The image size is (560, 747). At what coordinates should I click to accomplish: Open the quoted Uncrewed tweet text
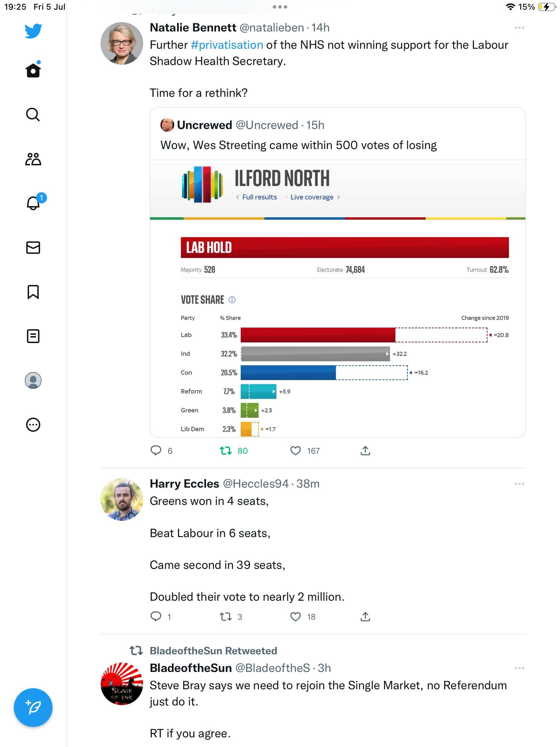[x=298, y=145]
